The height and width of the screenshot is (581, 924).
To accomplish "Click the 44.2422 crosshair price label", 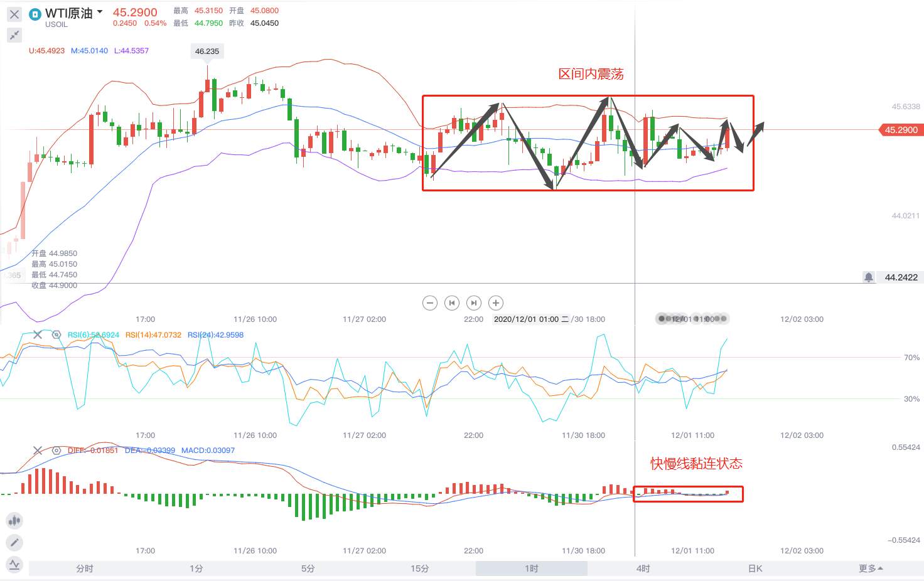I will click(901, 277).
